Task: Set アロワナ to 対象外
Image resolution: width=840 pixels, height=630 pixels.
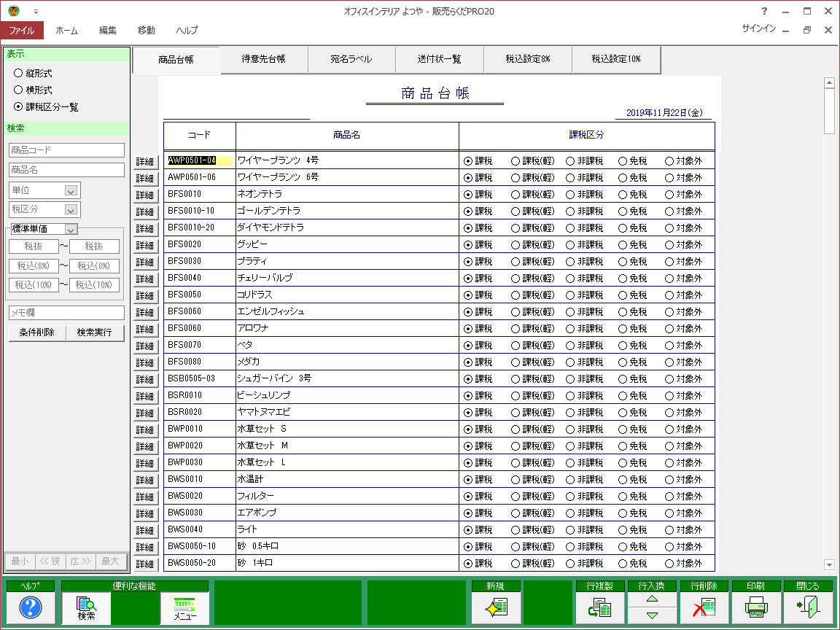Action: tap(669, 329)
